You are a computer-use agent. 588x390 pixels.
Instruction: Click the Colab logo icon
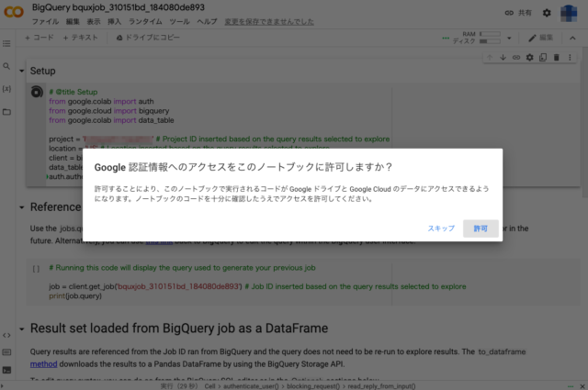point(14,12)
